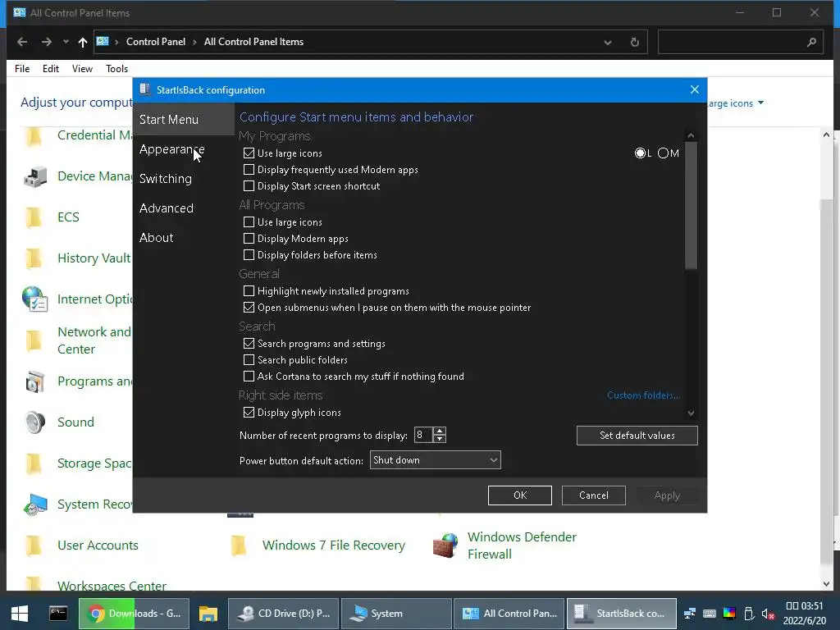Uncheck My Programs Use large icons
Viewport: 840px width, 630px height.
249,153
